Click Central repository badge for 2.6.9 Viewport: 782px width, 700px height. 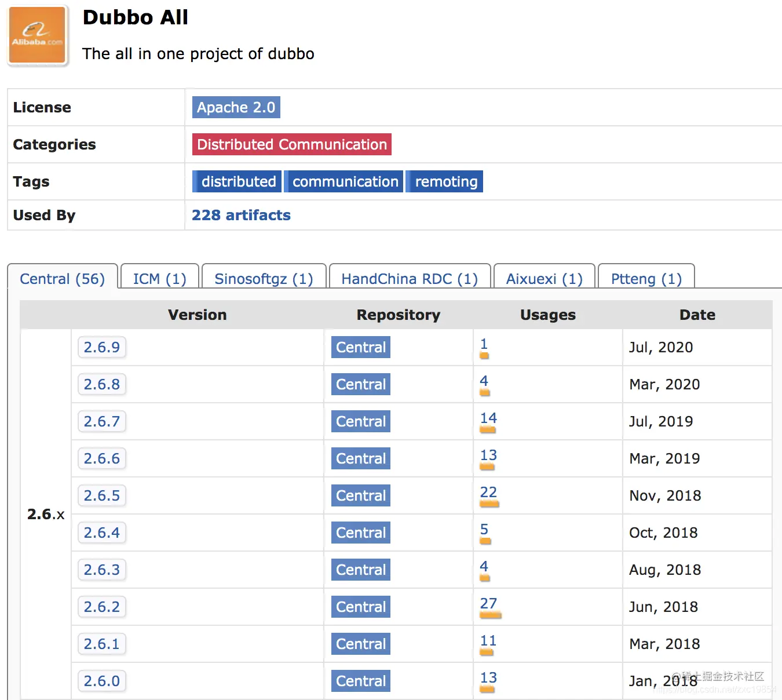[x=361, y=347]
